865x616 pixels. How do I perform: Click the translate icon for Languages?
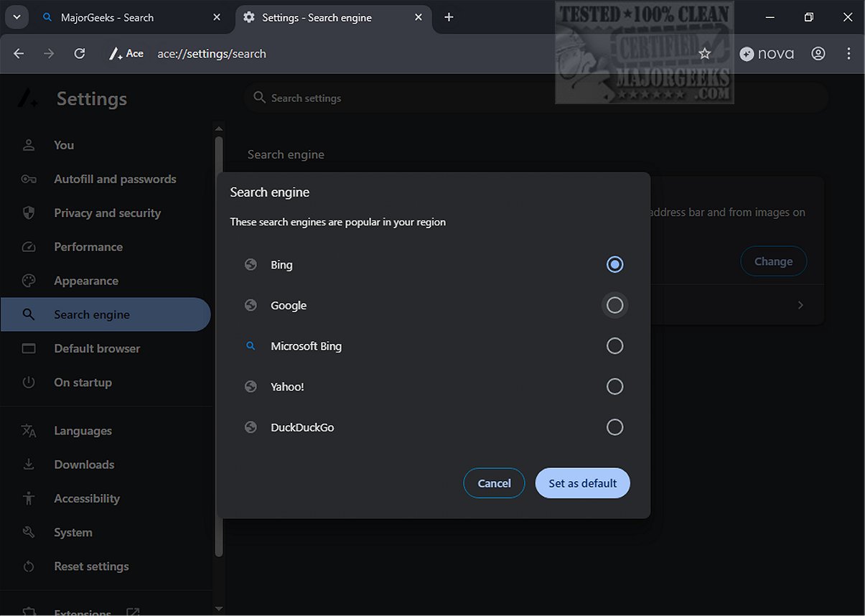click(x=29, y=431)
